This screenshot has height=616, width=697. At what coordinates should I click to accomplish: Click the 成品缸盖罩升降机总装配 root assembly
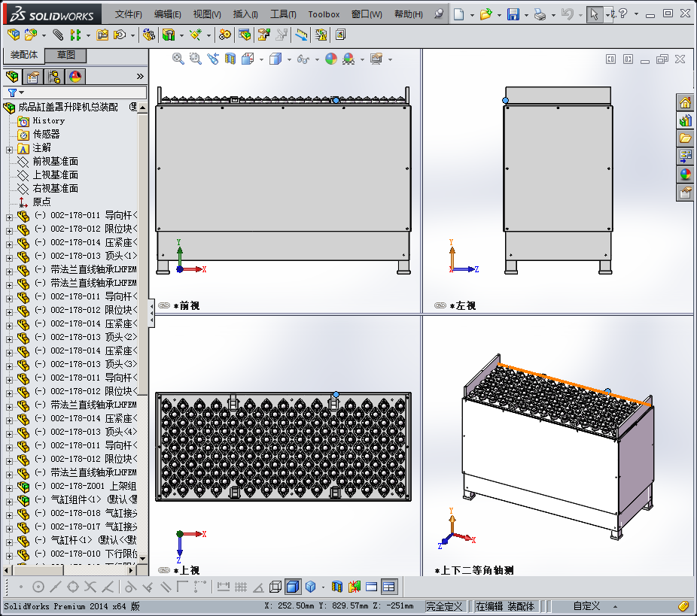68,107
